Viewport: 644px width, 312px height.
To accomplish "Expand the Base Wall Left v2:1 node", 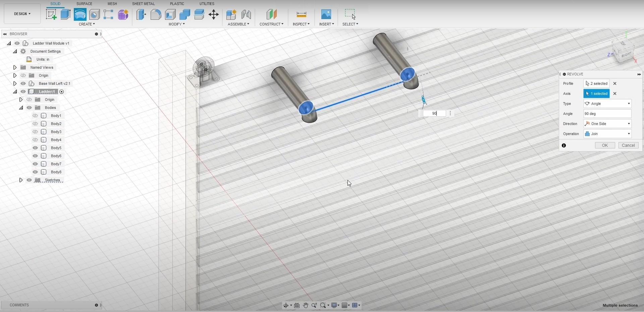I will [x=15, y=83].
